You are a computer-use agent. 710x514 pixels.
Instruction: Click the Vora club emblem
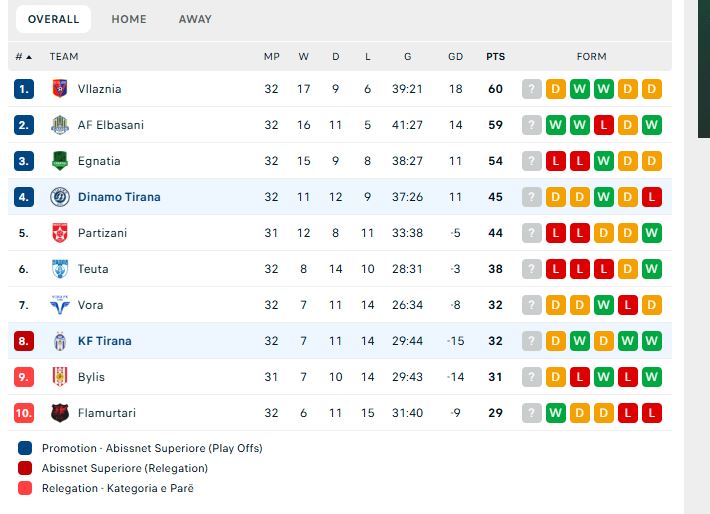click(x=60, y=305)
